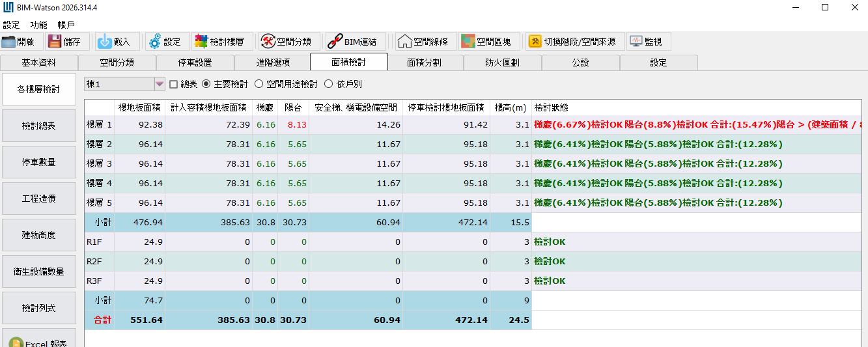Image resolution: width=868 pixels, height=347 pixels.
Task: Switch to the 停車設置 tab
Action: (x=195, y=62)
